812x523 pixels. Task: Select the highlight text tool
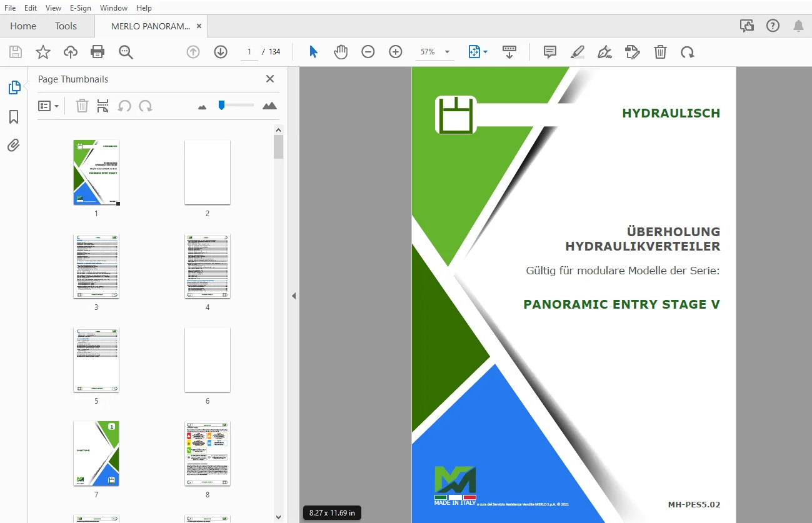click(x=578, y=52)
